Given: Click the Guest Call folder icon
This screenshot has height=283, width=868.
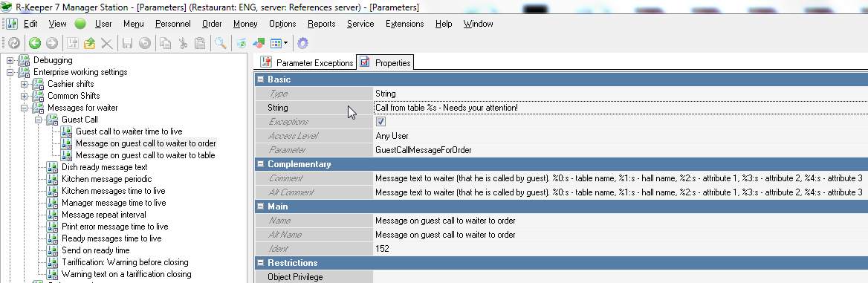Looking at the screenshot, I should click(x=52, y=120).
